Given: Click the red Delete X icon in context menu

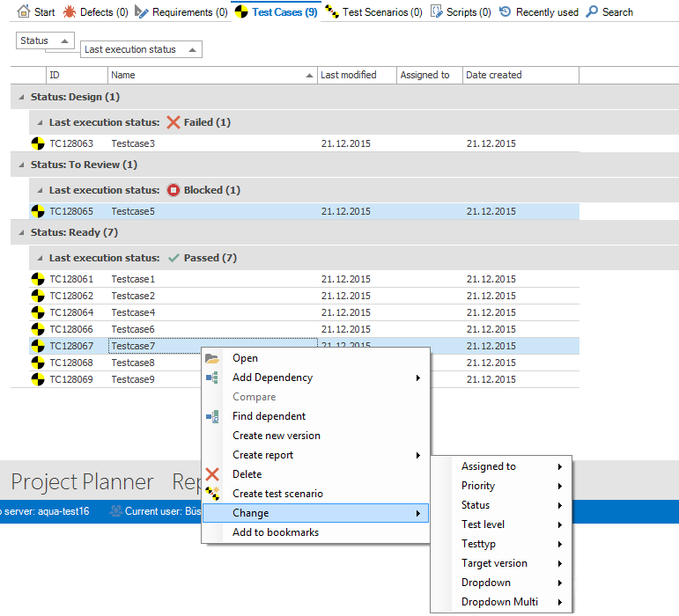Looking at the screenshot, I should [x=211, y=474].
